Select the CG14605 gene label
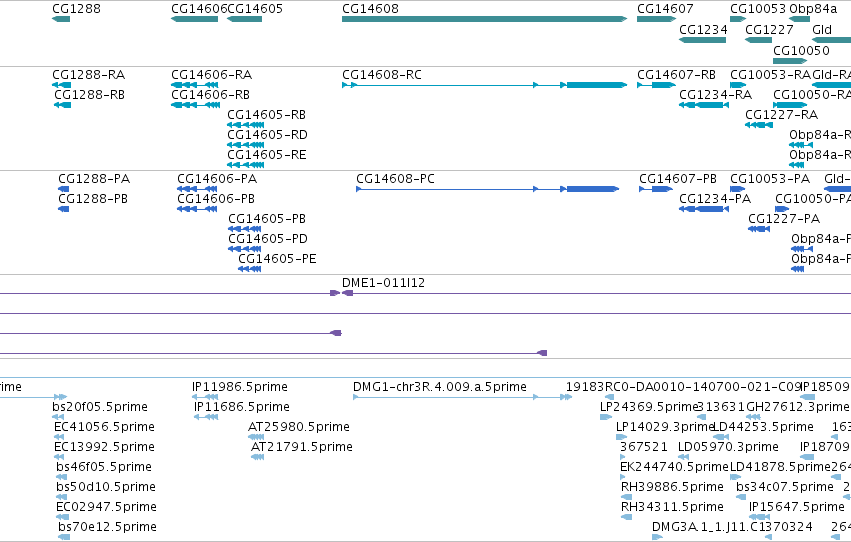 point(255,9)
